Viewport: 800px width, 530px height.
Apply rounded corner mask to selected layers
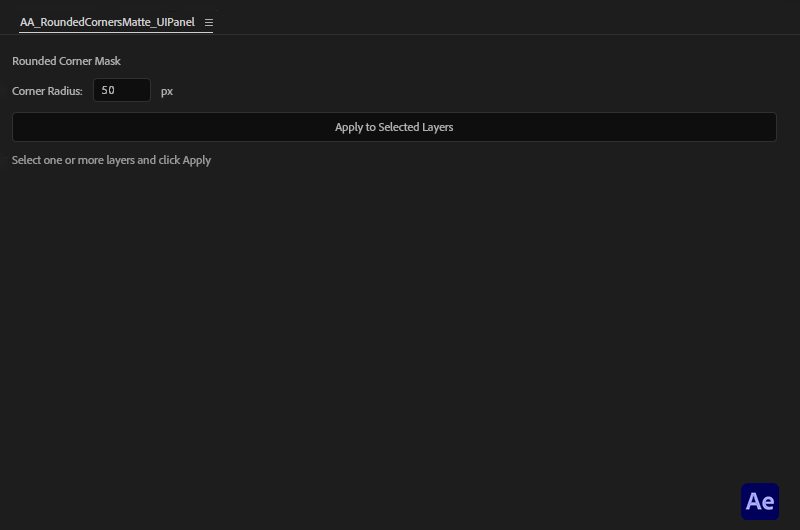point(394,127)
